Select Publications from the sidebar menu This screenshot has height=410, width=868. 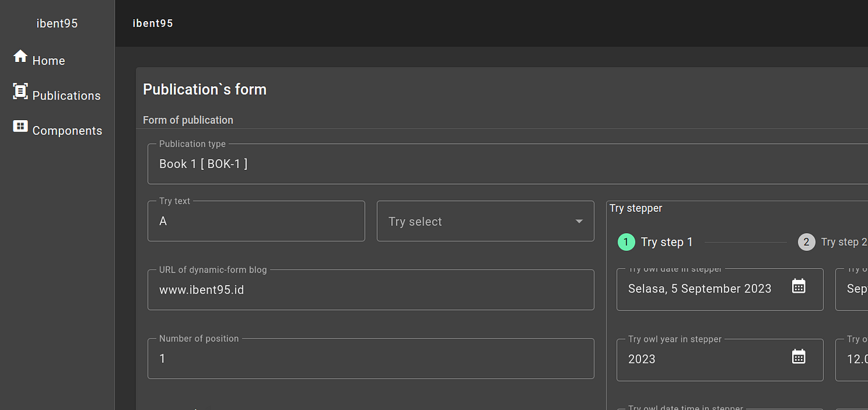coord(66,95)
